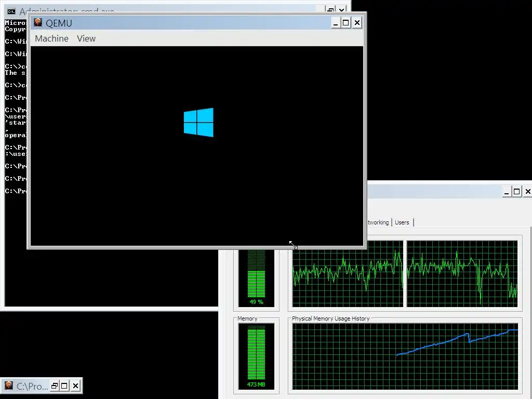Click the minimized C:\Pro... window icon
The height and width of the screenshot is (399, 532).
pos(9,385)
